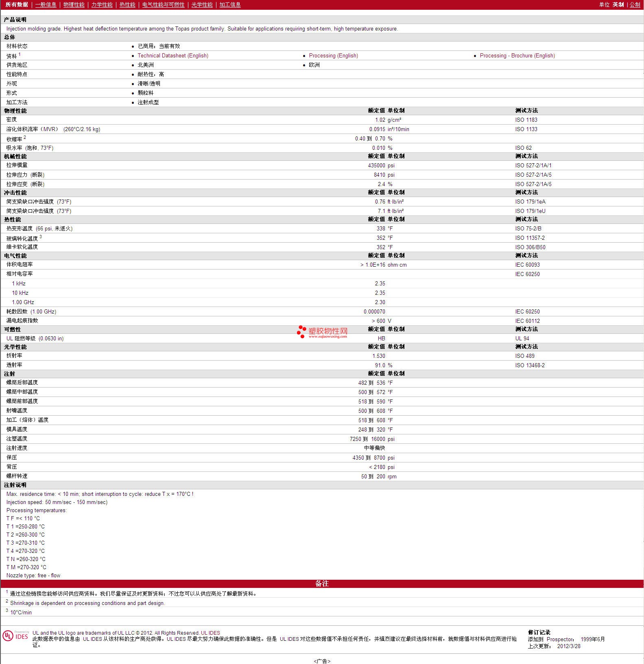Screen dimensions: 644x664
Task: Open Processing (English) document link
Action: (x=334, y=55)
